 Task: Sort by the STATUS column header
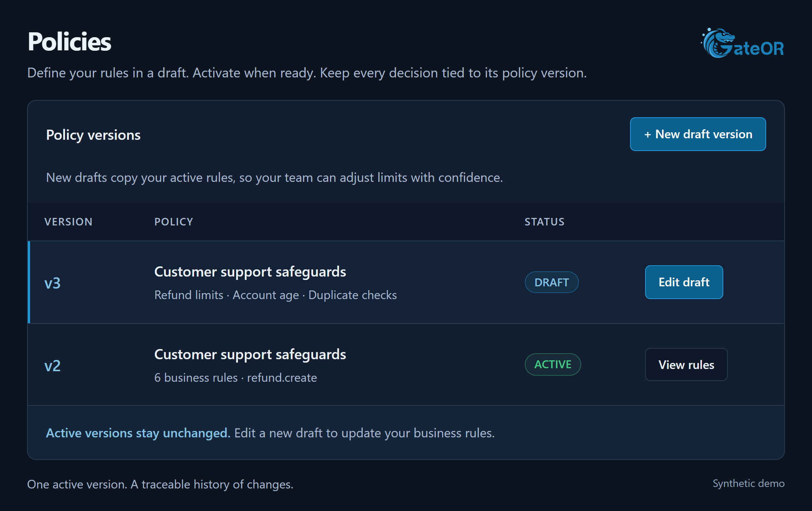(x=544, y=222)
